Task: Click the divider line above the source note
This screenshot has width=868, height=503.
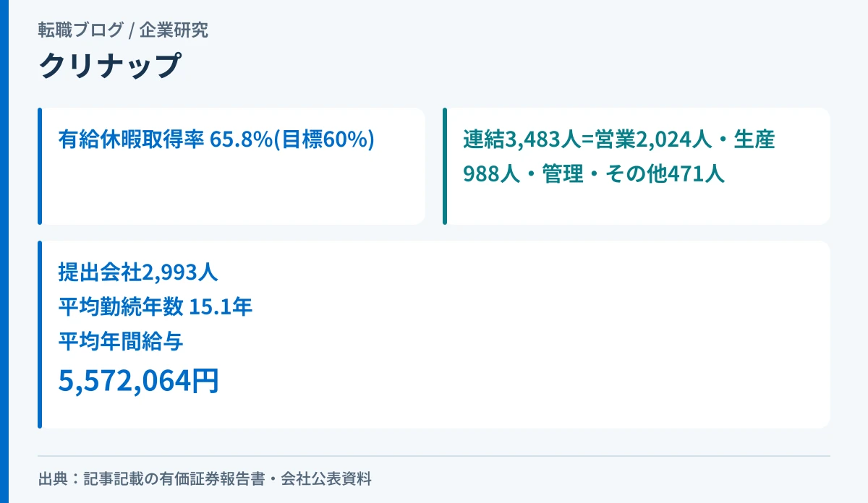Action: [434, 456]
